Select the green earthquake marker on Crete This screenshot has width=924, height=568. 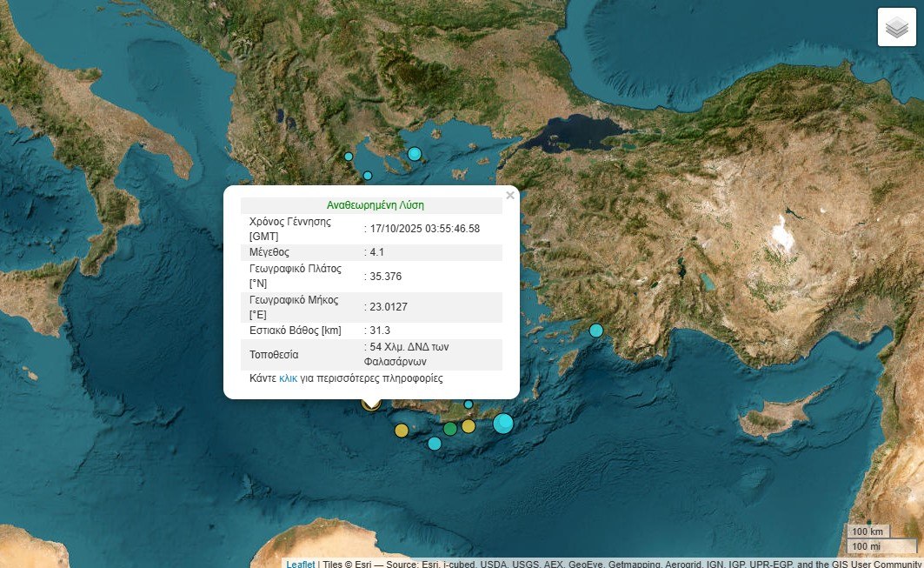pyautogui.click(x=450, y=428)
